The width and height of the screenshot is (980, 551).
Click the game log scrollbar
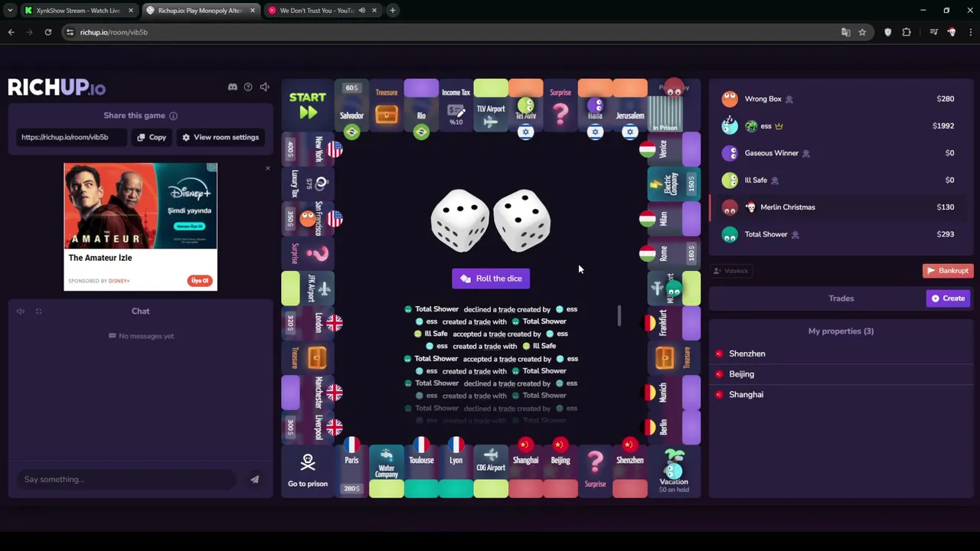click(x=619, y=315)
